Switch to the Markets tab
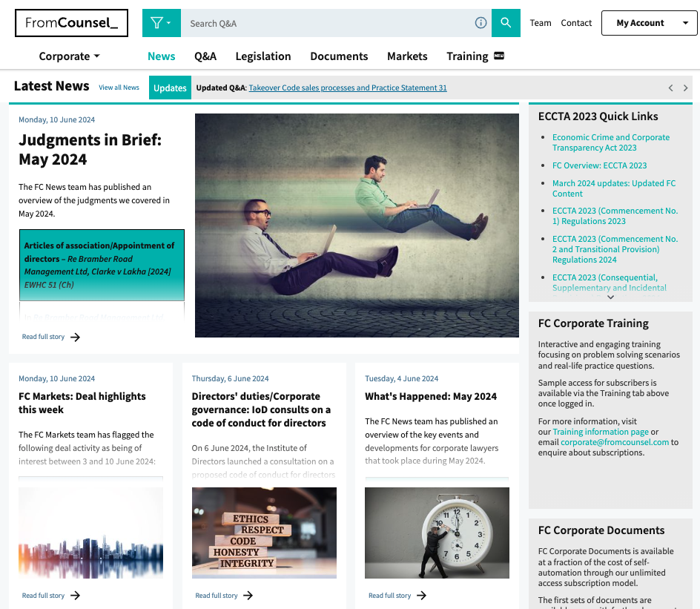 coord(406,56)
